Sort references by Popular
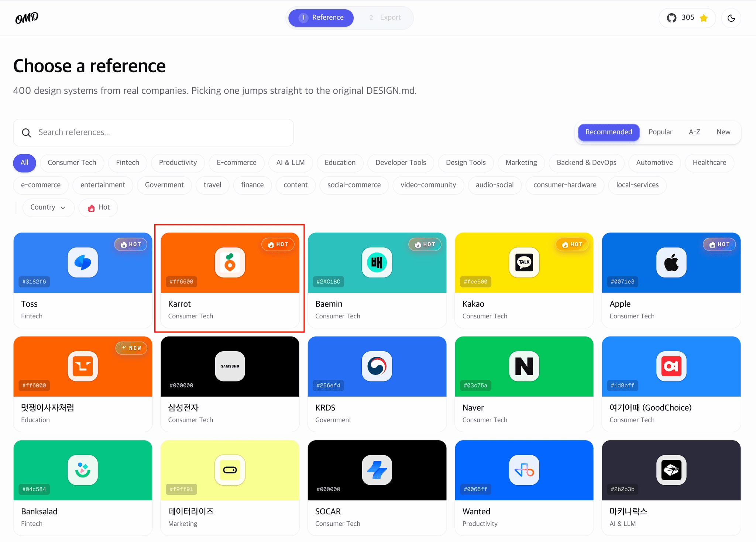This screenshot has height=542, width=756. pyautogui.click(x=660, y=132)
